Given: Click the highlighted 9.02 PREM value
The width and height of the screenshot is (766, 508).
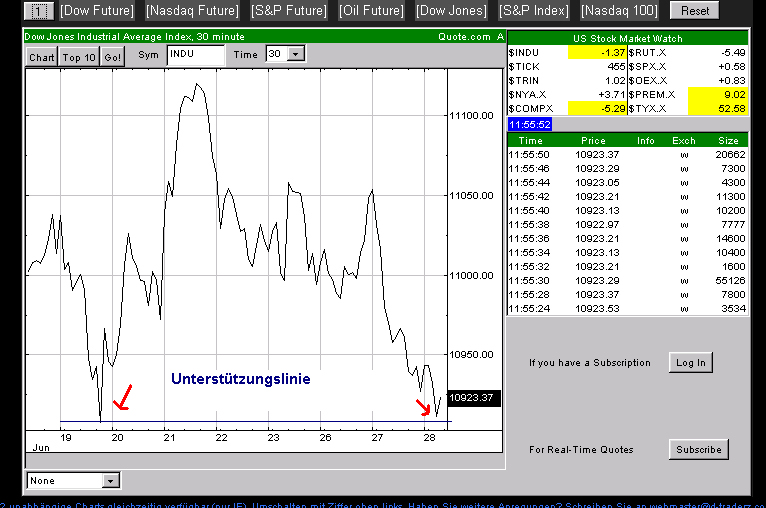Looking at the screenshot, I should pos(718,95).
